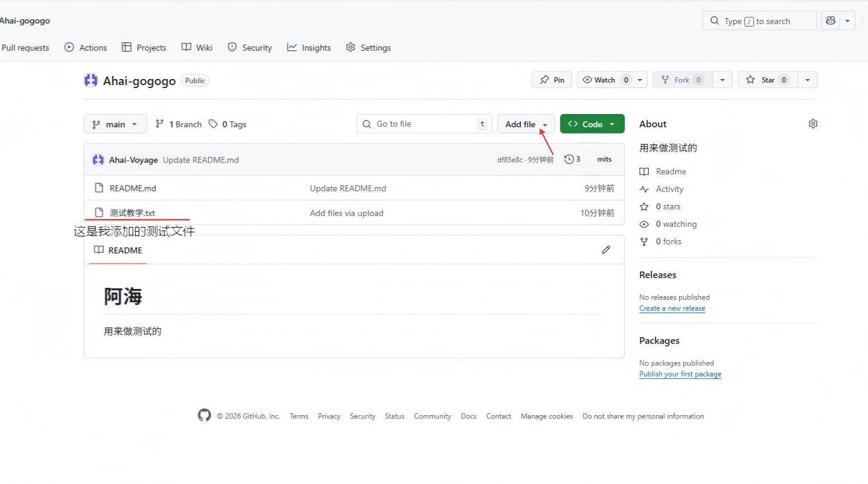Edit README with the pencil icon

(605, 250)
